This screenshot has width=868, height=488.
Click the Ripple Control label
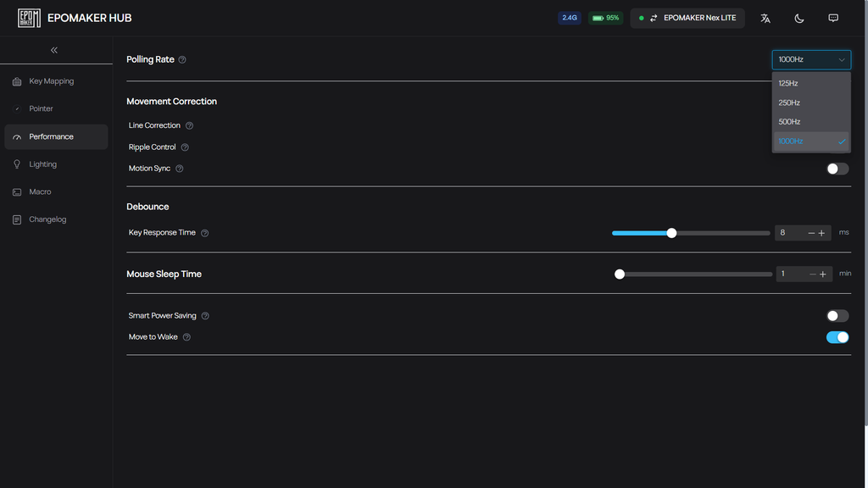tap(153, 147)
